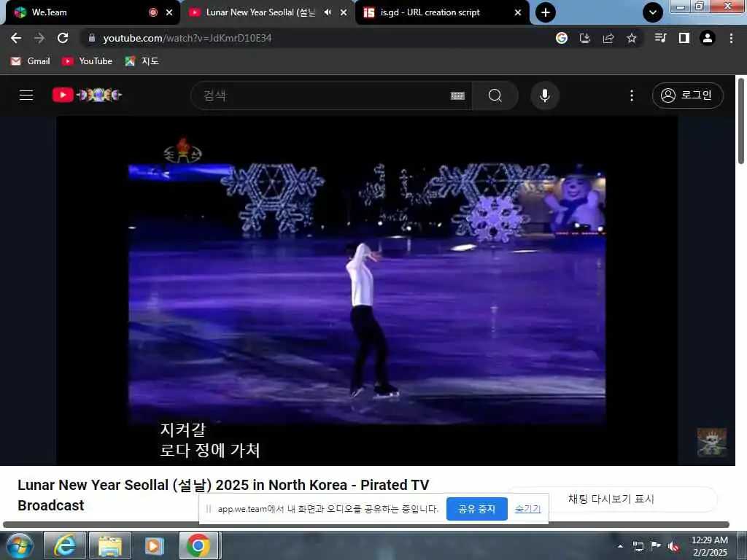Open the Windows Start button
This screenshot has height=560, width=747.
pyautogui.click(x=19, y=545)
